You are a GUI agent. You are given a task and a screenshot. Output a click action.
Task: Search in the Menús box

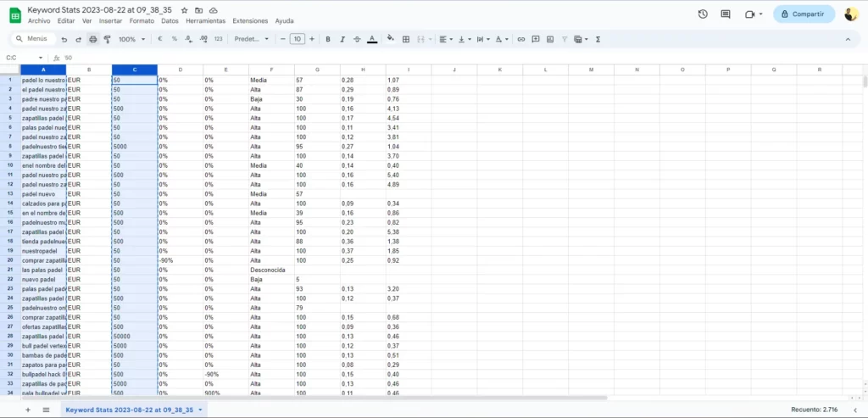coord(34,39)
